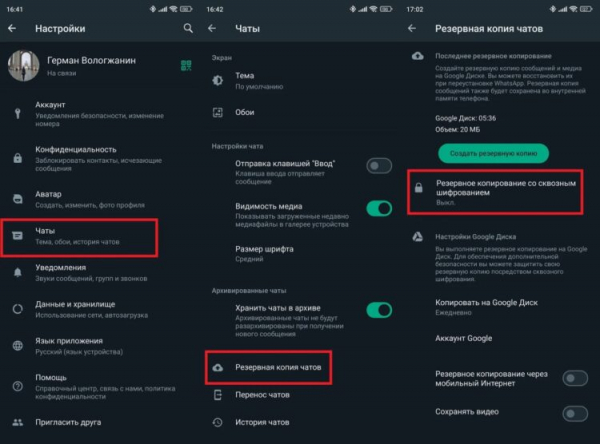Image resolution: width=600 pixels, height=444 pixels.
Task: Tap back arrow on Чаты screen
Action: tap(212, 28)
